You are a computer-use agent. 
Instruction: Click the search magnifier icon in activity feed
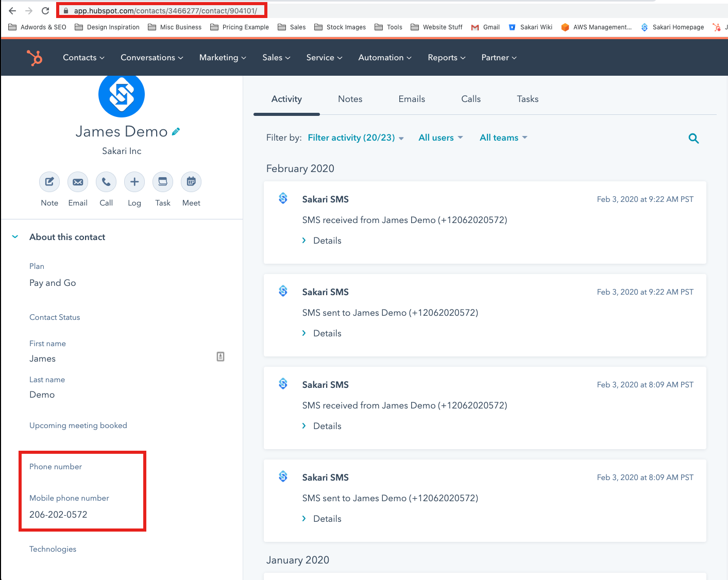(693, 138)
